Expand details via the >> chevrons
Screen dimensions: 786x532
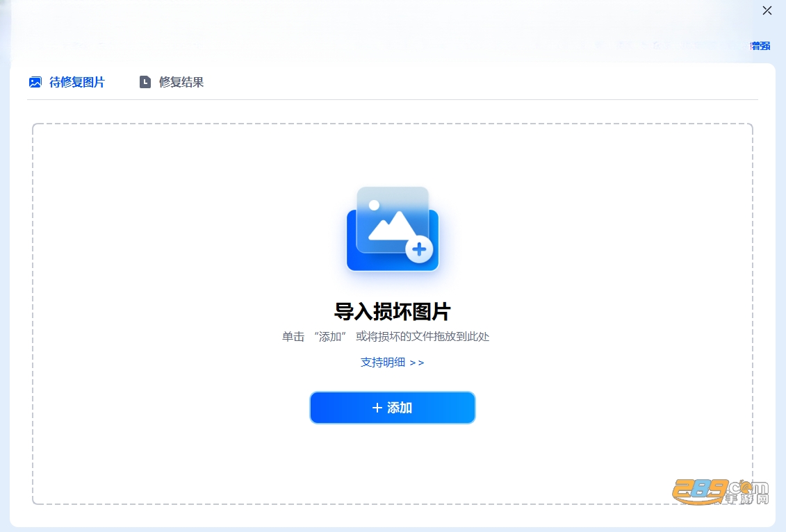(x=417, y=363)
